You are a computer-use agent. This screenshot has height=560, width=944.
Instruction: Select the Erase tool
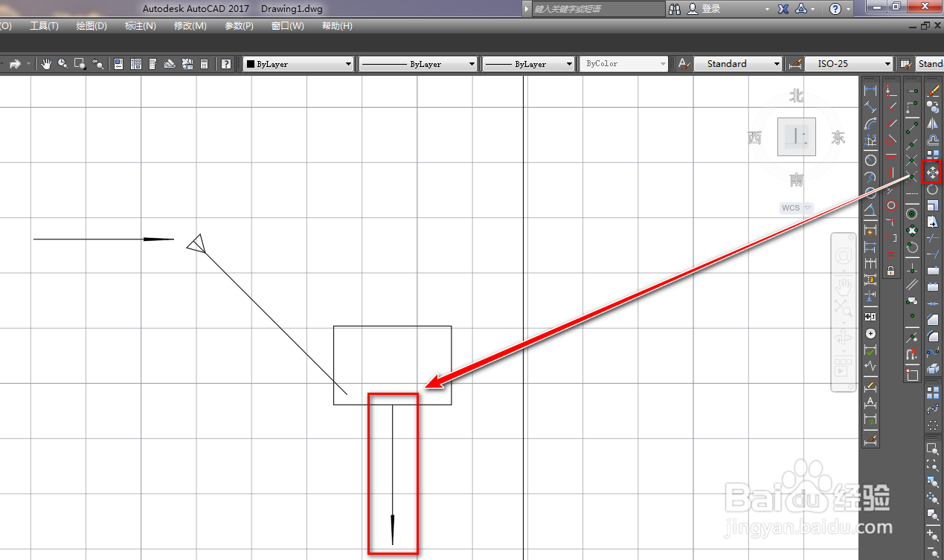(932, 89)
